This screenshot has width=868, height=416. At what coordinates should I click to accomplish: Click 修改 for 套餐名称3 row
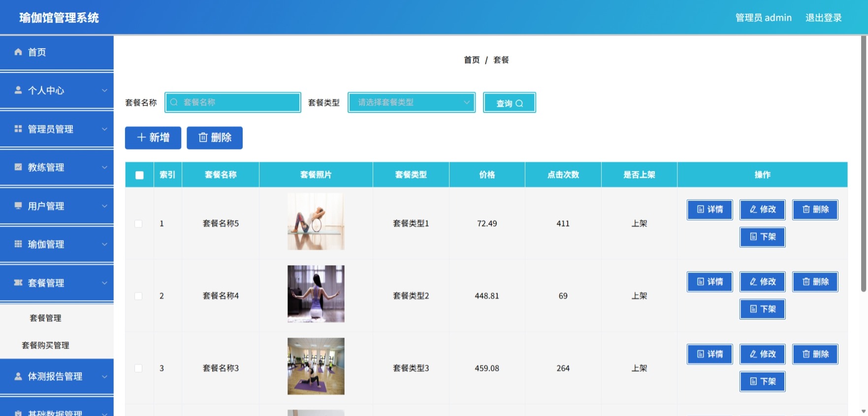coord(762,354)
